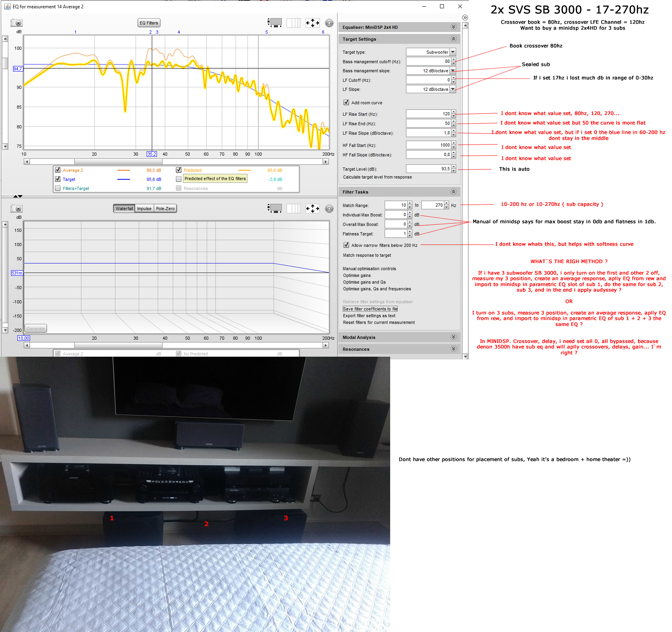Open top graph controls gear icon
Image resolution: width=672 pixels, height=632 pixels.
(x=329, y=23)
